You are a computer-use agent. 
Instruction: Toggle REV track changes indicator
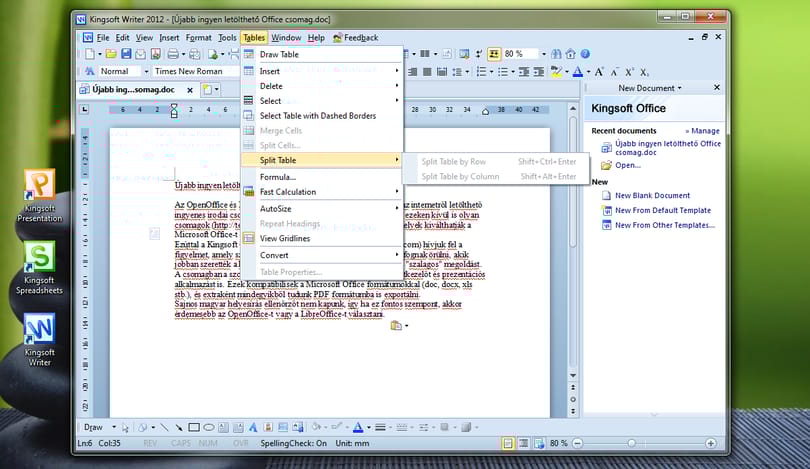click(x=150, y=443)
